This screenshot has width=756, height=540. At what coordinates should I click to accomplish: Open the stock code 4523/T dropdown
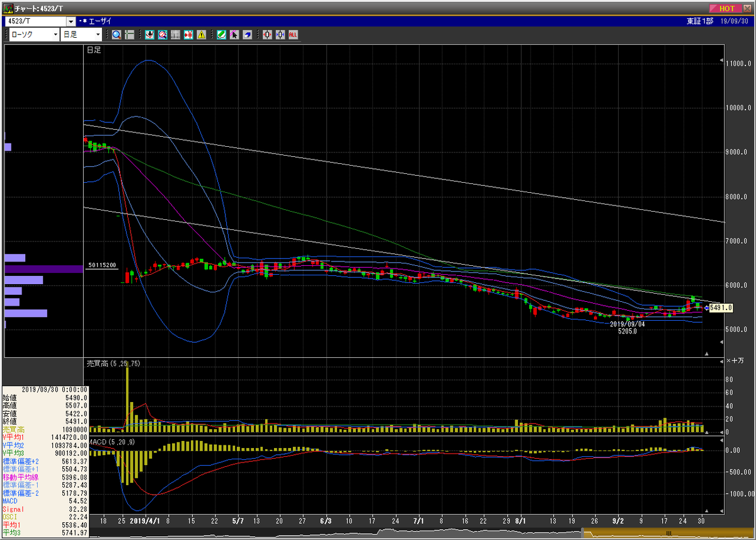coord(71,21)
